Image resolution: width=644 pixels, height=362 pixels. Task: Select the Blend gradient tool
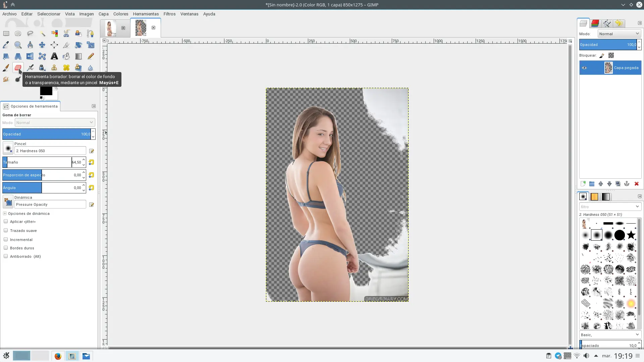click(78, 56)
